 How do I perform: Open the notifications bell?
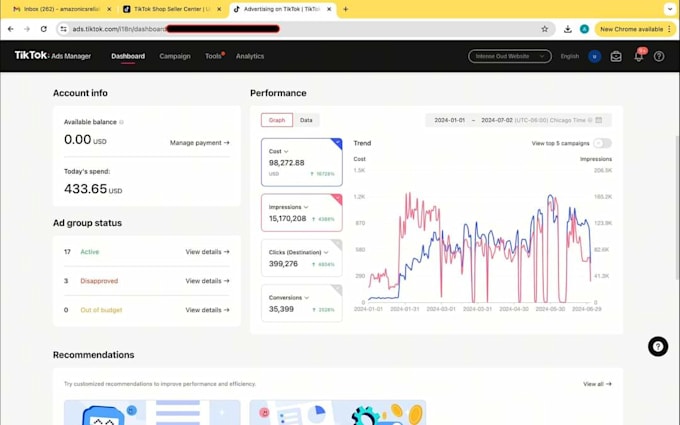638,56
